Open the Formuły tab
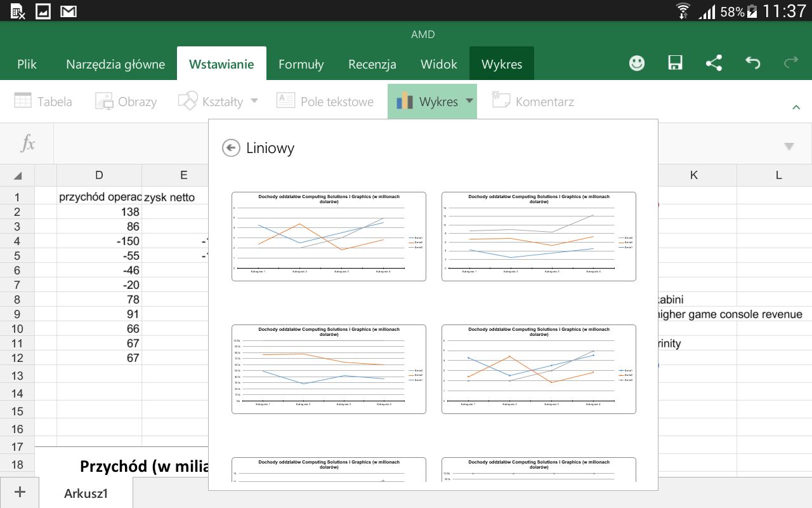The height and width of the screenshot is (508, 812). (x=301, y=63)
